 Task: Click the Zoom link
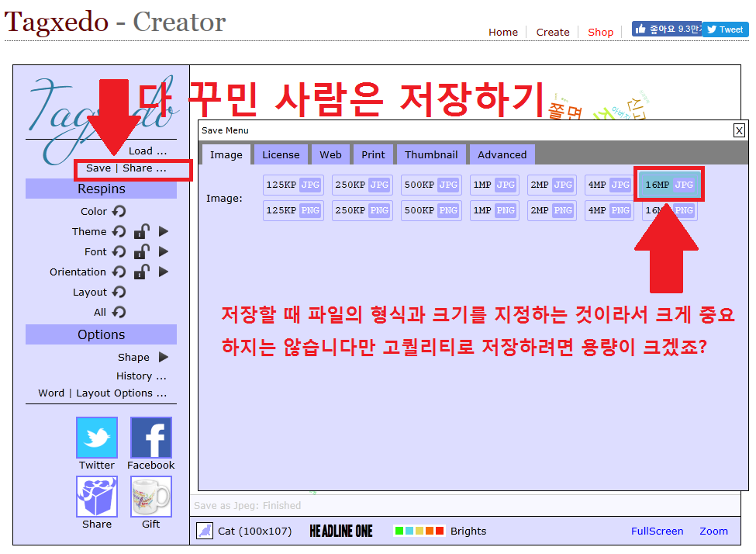pos(713,531)
